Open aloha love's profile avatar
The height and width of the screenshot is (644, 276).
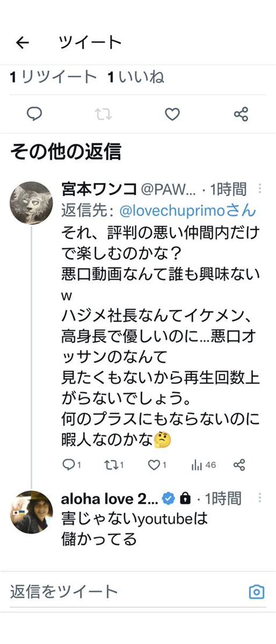31,512
